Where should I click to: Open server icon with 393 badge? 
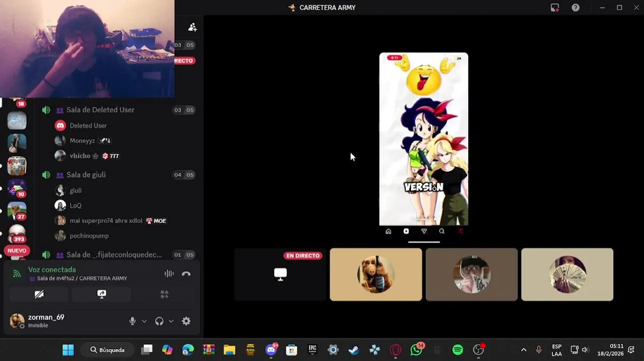coord(17,233)
